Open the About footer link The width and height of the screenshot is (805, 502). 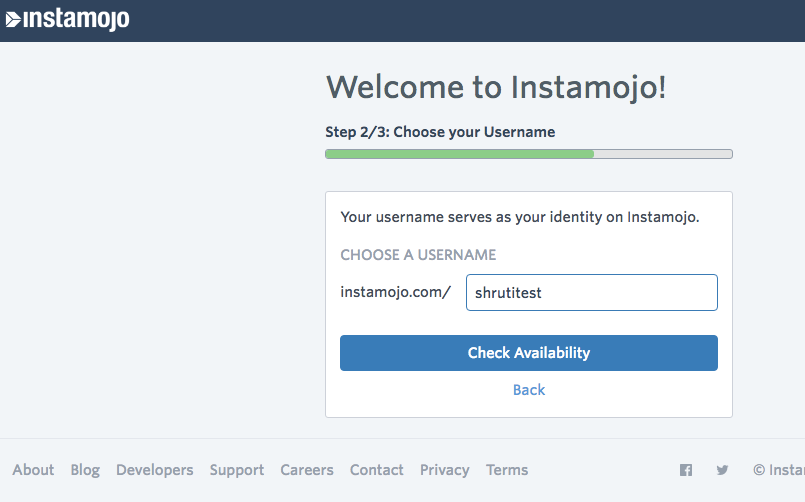[33, 470]
